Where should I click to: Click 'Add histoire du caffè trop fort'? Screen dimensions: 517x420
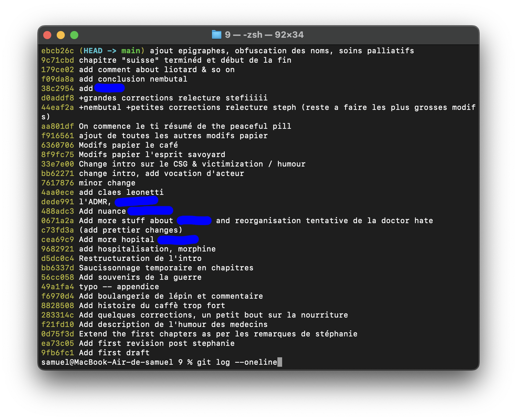(x=152, y=306)
